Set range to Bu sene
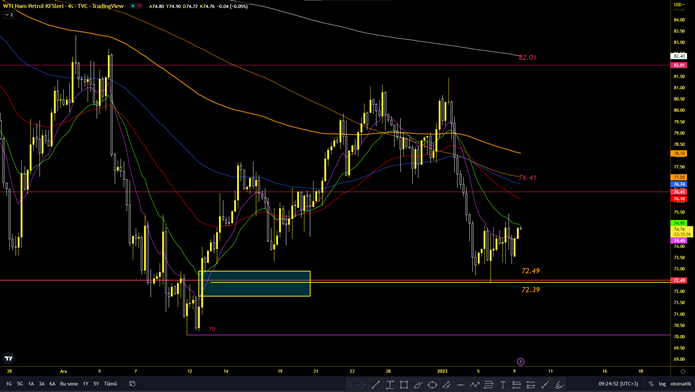Screen dimensions: 695x392 click(69, 384)
